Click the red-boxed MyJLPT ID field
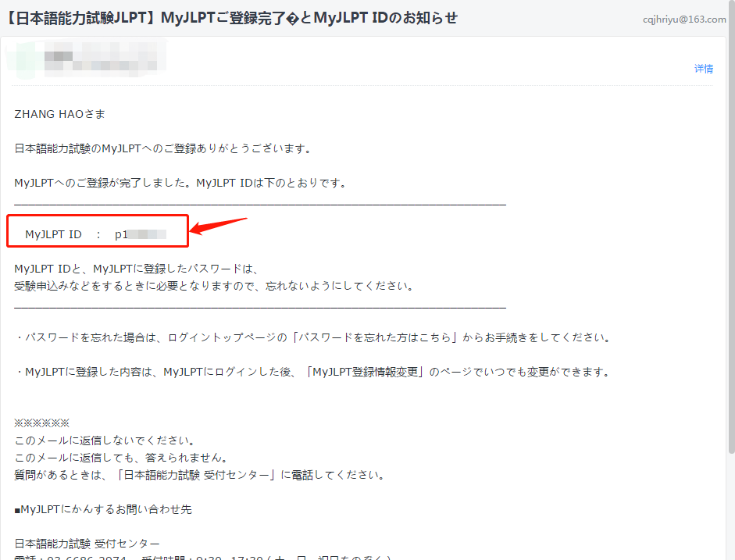 [97, 231]
